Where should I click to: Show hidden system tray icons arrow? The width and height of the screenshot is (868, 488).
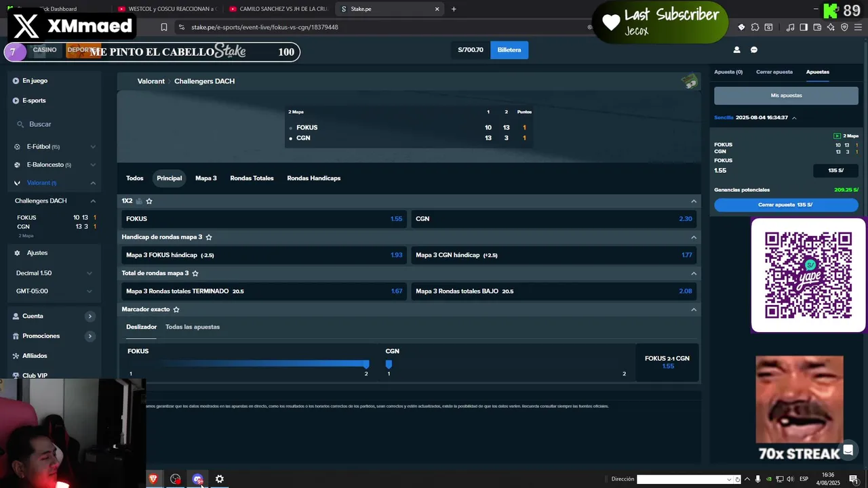coord(747,479)
